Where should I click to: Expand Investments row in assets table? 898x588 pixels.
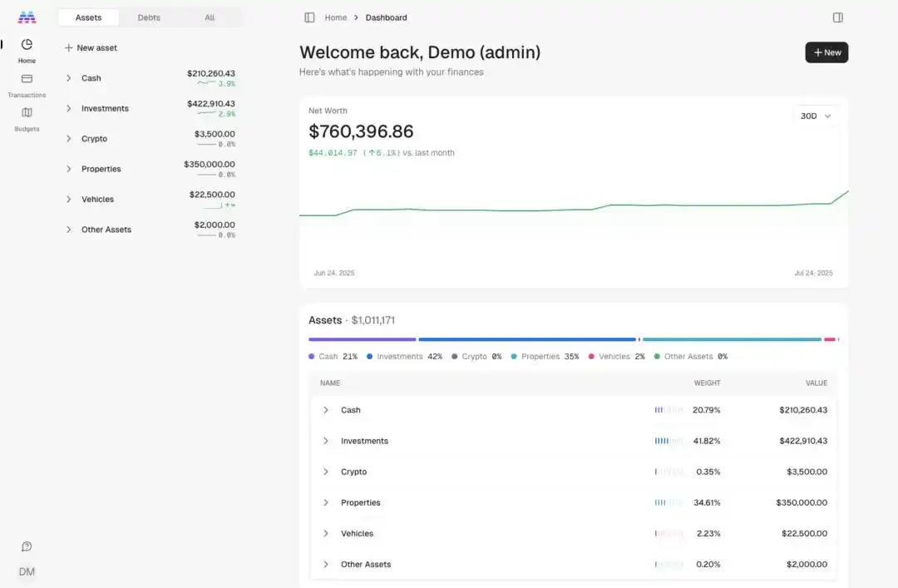[326, 441]
